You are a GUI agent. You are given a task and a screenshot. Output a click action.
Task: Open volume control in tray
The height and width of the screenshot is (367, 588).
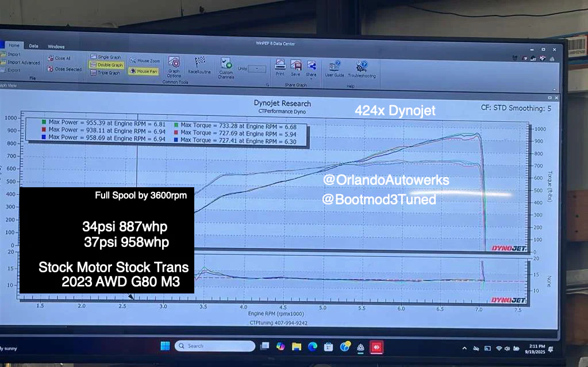(507, 349)
